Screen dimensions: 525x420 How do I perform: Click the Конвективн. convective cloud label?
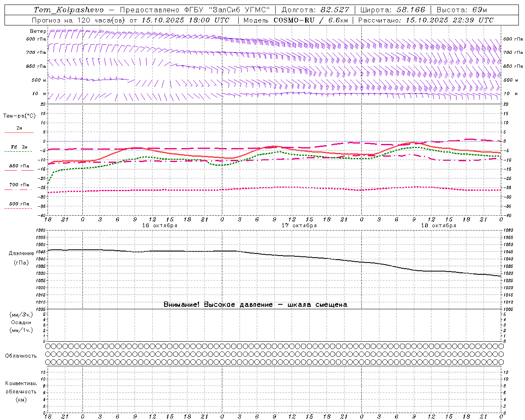[21, 383]
